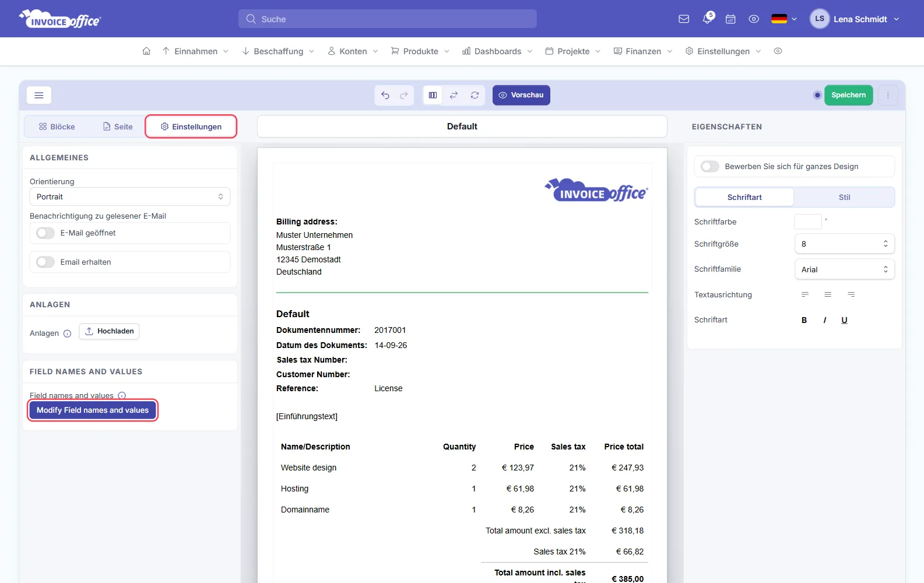Open notifications bell with badge 5
924x583 pixels.
pos(708,19)
